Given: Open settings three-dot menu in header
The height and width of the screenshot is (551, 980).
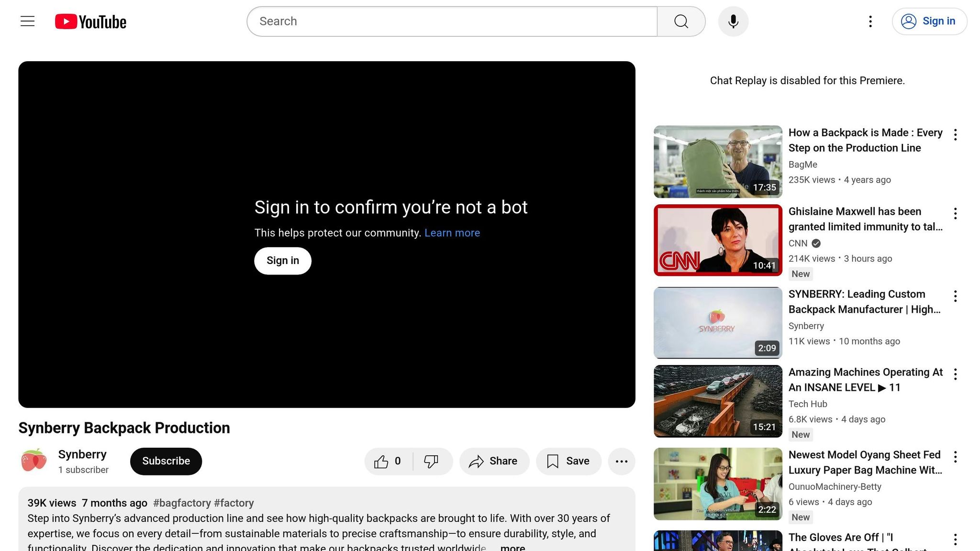Looking at the screenshot, I should 870,22.
